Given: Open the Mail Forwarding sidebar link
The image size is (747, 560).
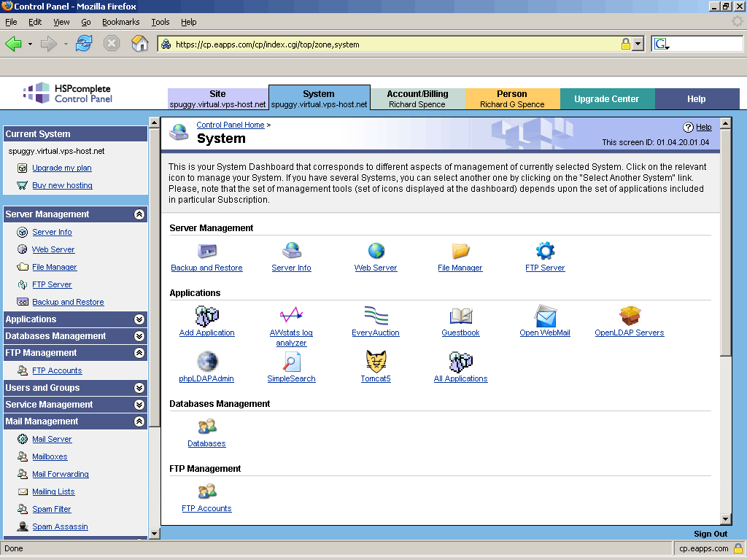Looking at the screenshot, I should pyautogui.click(x=61, y=474).
